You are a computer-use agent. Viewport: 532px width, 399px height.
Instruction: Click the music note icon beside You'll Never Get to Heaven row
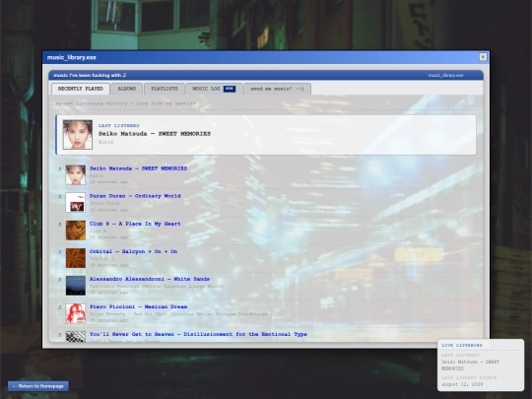[x=60, y=335]
